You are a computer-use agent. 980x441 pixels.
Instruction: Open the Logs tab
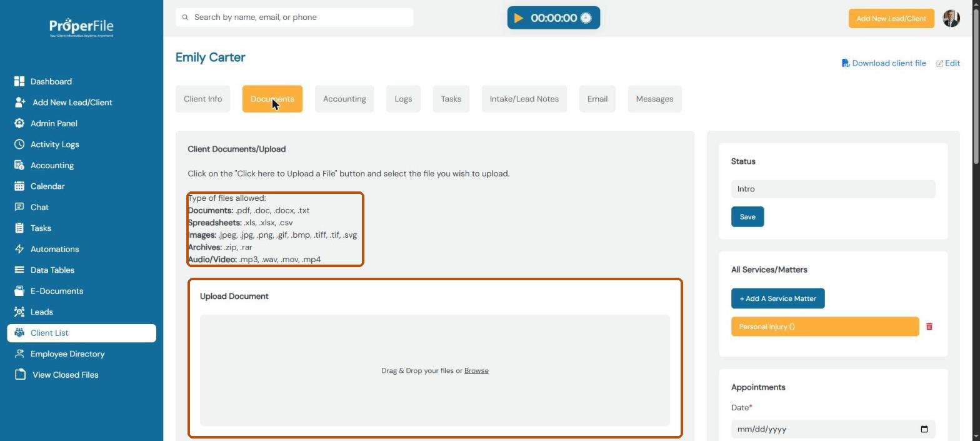403,99
